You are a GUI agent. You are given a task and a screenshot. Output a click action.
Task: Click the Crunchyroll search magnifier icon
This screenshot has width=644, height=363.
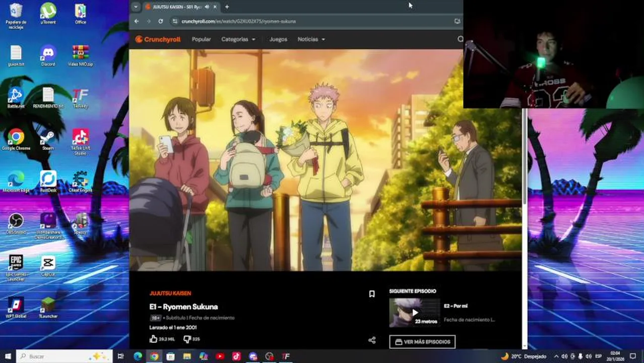(x=460, y=39)
